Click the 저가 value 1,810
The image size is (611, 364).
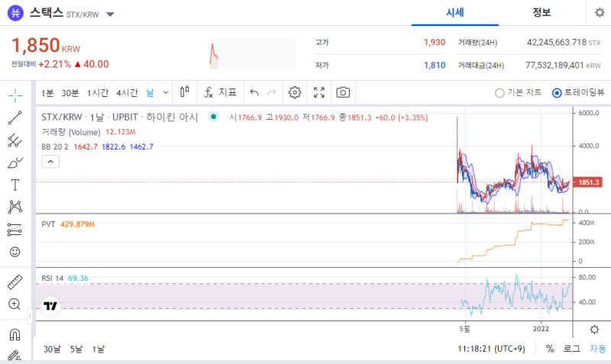pos(435,65)
